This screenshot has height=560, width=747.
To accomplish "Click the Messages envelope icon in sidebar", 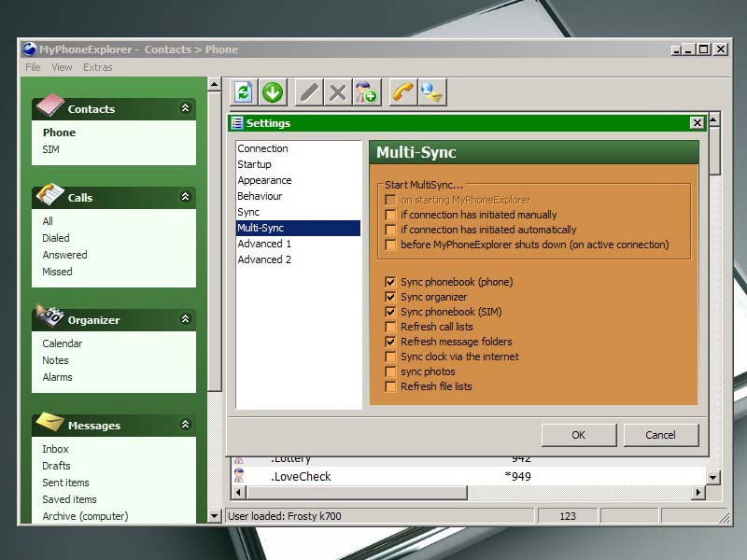I will [50, 422].
